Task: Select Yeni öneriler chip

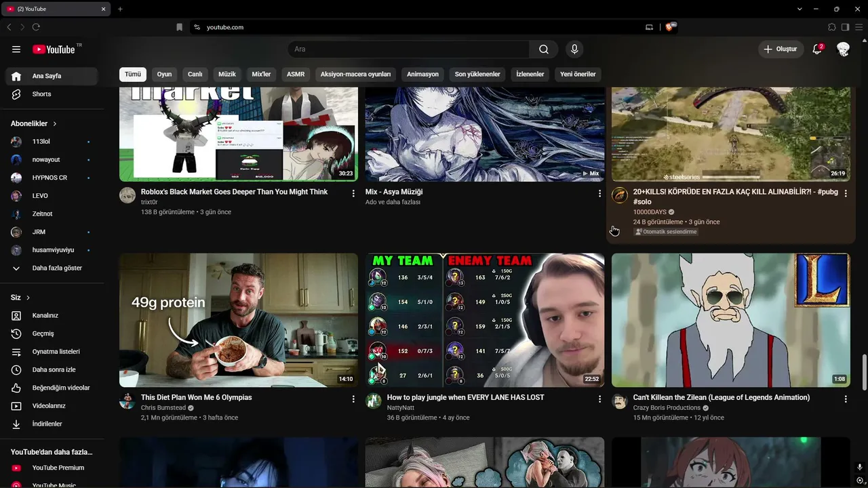Action: (x=578, y=74)
